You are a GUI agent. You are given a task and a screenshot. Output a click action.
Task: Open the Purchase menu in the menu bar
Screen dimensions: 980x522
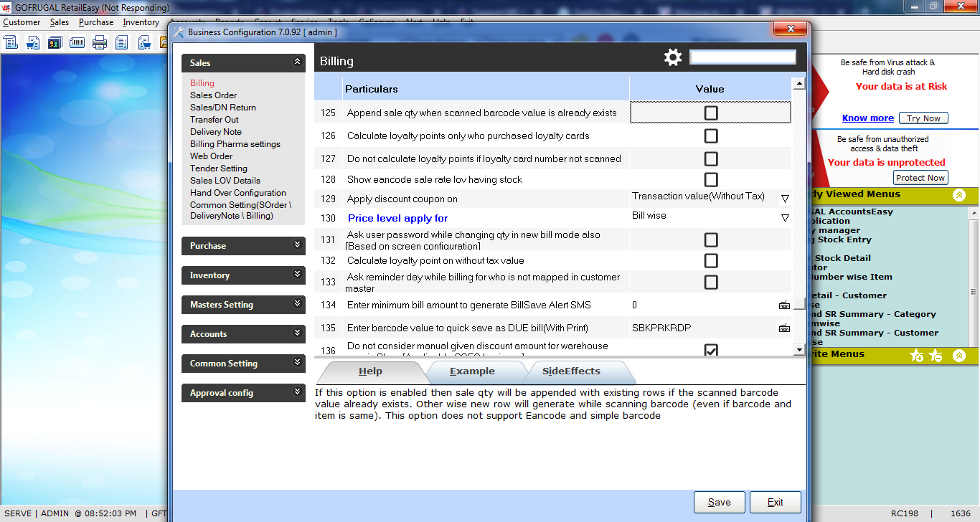pos(96,22)
